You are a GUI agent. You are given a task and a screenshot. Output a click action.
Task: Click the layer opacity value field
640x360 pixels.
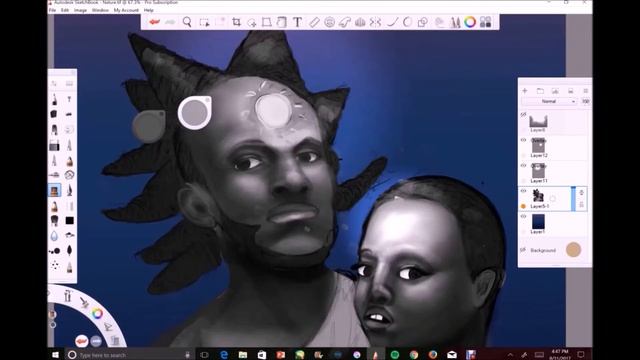(x=586, y=101)
